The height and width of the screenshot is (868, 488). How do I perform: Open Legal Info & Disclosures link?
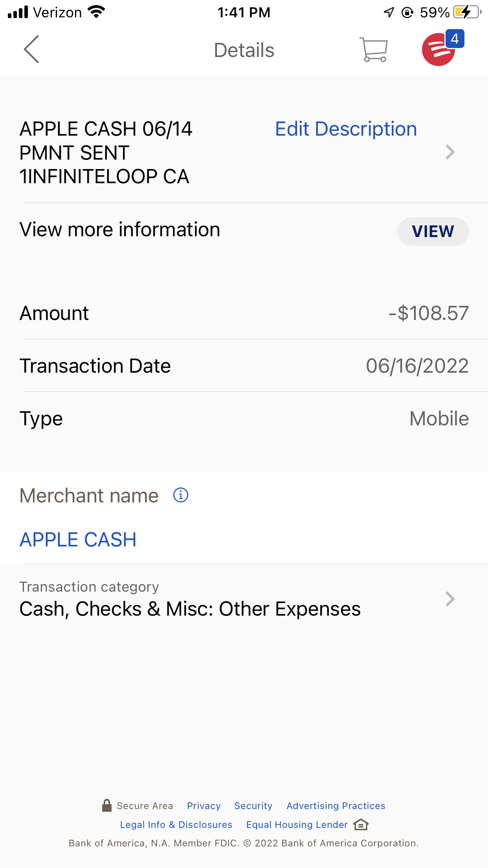(x=176, y=825)
